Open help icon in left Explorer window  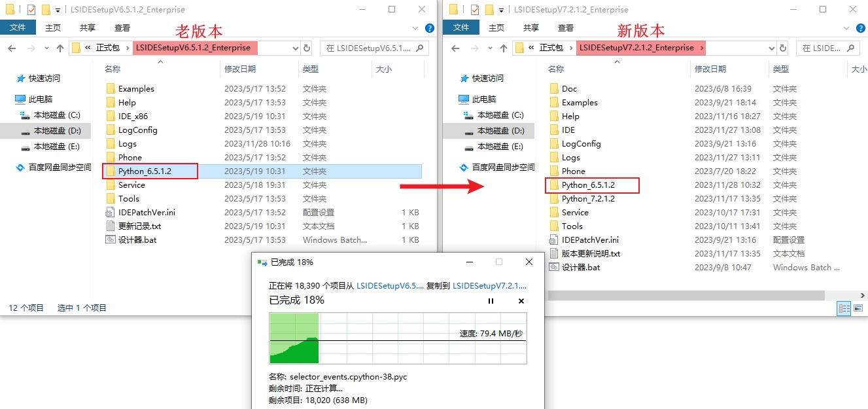430,28
